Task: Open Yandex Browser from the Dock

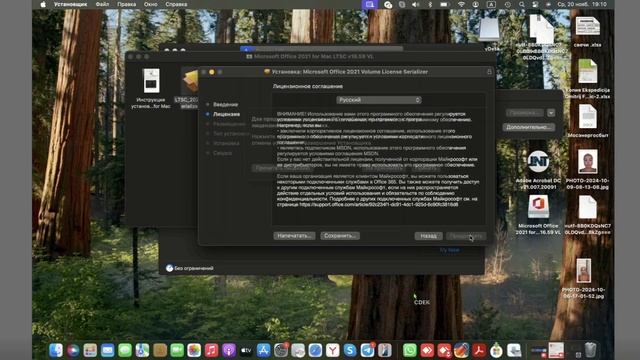Action: point(333,350)
